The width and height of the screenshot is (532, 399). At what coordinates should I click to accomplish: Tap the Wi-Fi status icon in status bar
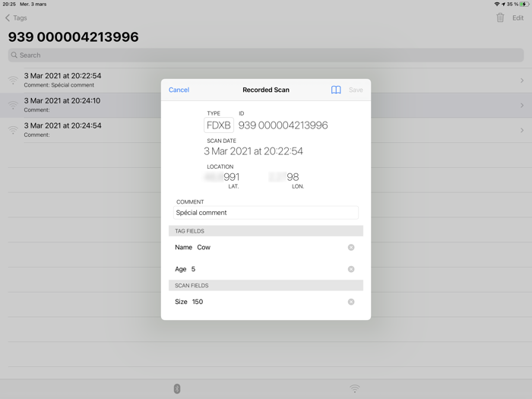click(x=497, y=4)
